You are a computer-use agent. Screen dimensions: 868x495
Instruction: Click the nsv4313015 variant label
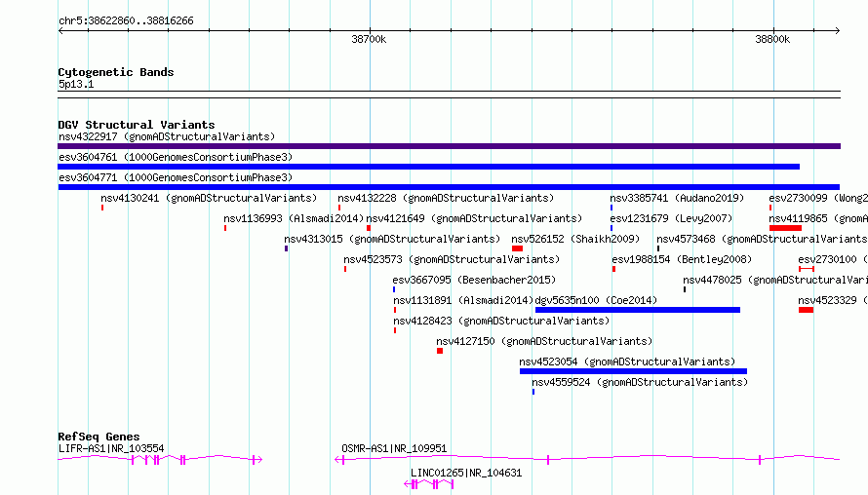click(392, 239)
